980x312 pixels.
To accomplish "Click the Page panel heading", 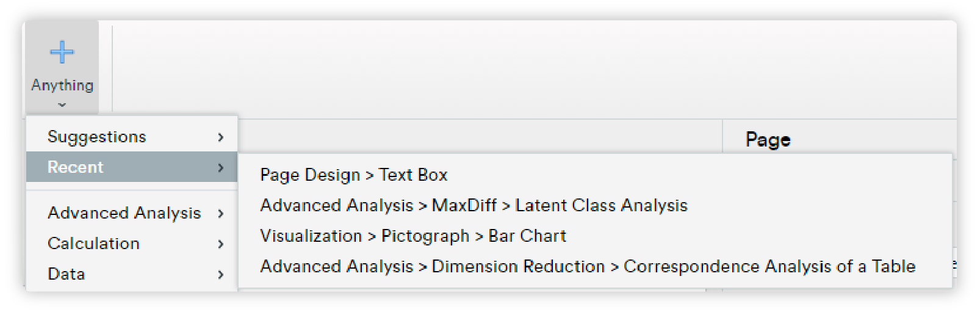I will (x=768, y=140).
